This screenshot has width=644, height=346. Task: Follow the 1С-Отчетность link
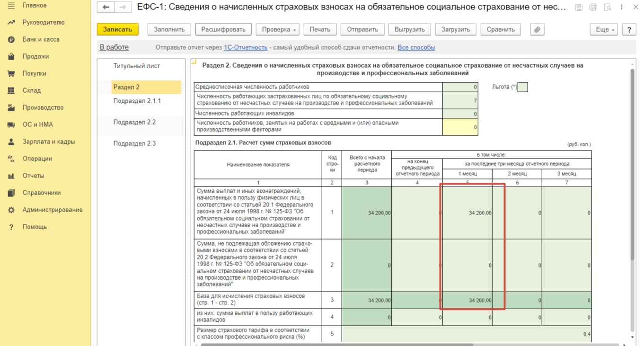246,47
